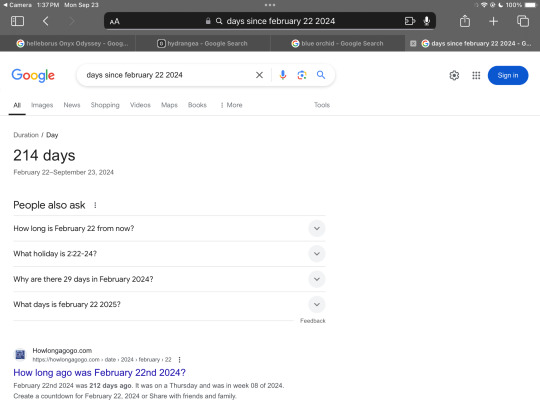Show the tab overview icon
Screen dimensions: 540x405
pyautogui.click(x=523, y=21)
